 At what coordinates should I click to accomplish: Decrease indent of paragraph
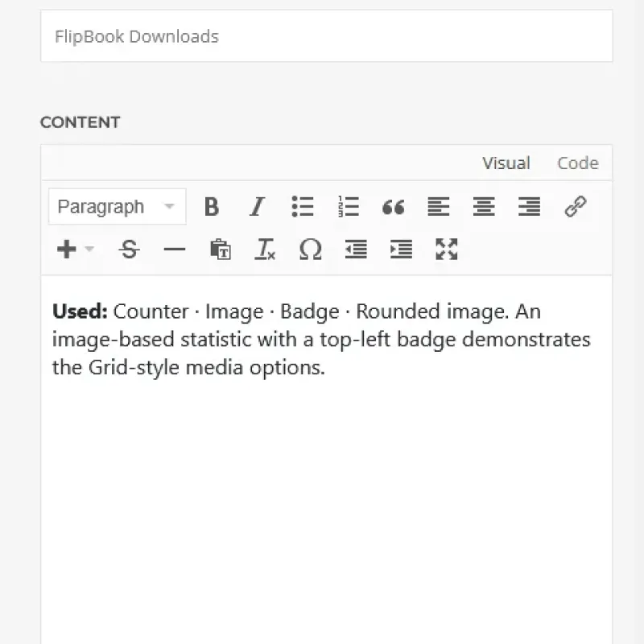pos(356,250)
